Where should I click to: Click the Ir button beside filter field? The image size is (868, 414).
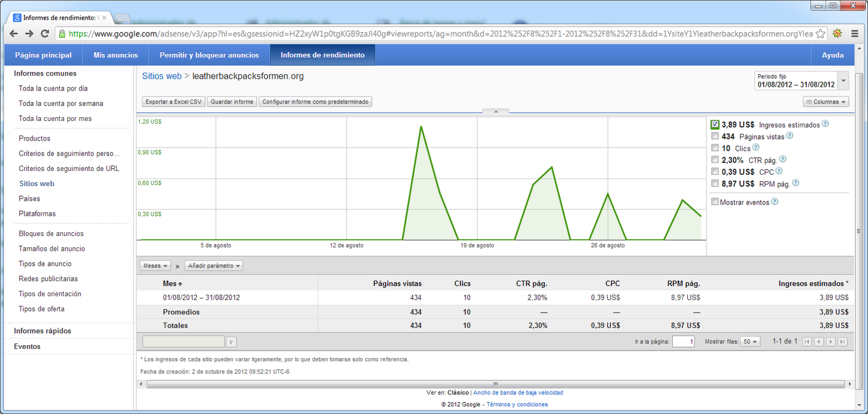[231, 342]
